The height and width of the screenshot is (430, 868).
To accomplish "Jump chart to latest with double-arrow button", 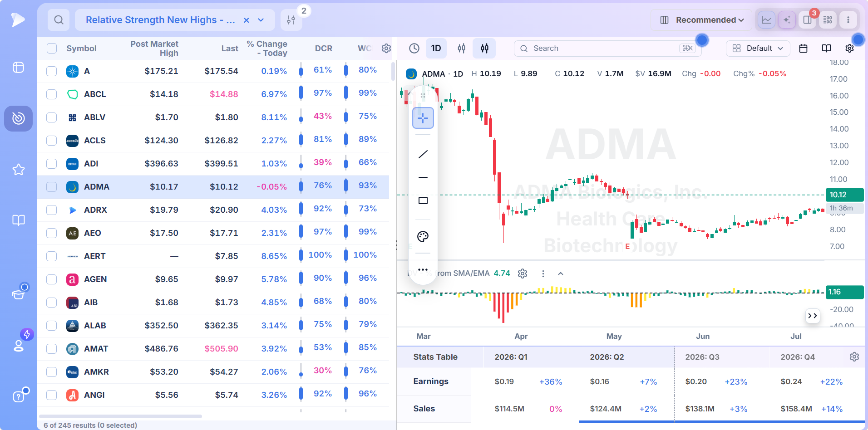I will click(x=813, y=316).
